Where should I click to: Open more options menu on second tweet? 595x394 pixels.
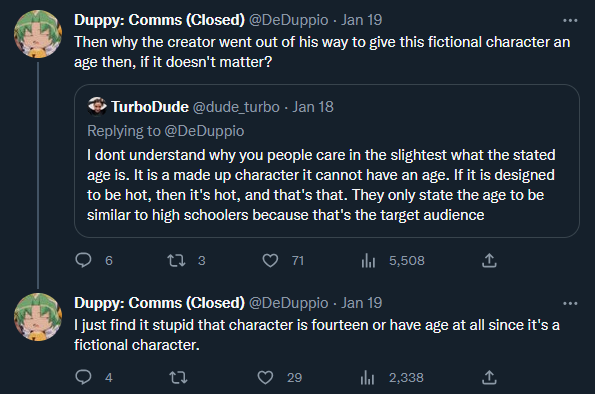570,303
